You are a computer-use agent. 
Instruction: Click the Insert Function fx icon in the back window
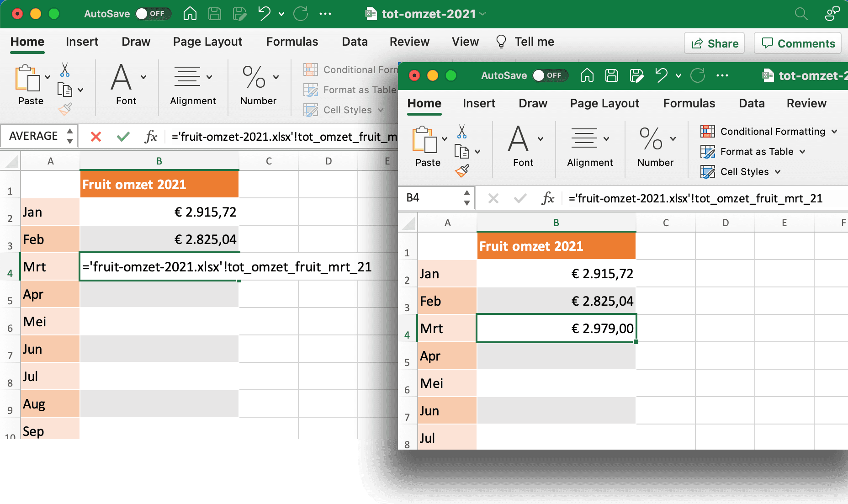[x=151, y=136]
